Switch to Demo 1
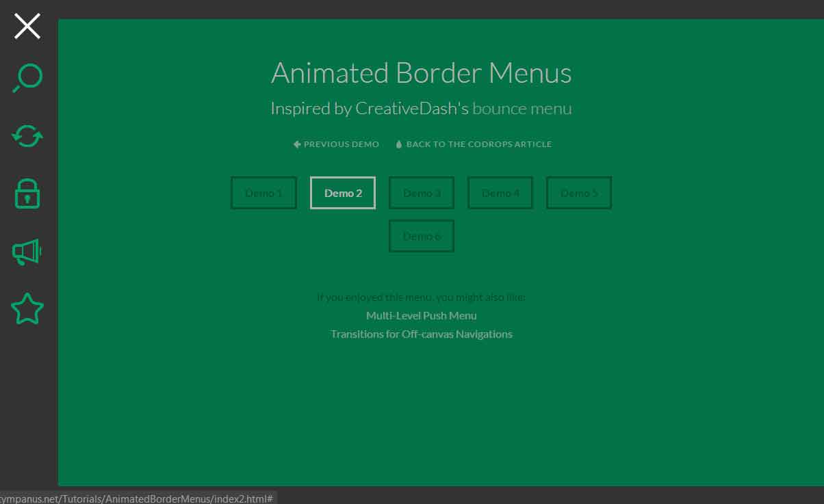The height and width of the screenshot is (504, 824). (x=263, y=192)
